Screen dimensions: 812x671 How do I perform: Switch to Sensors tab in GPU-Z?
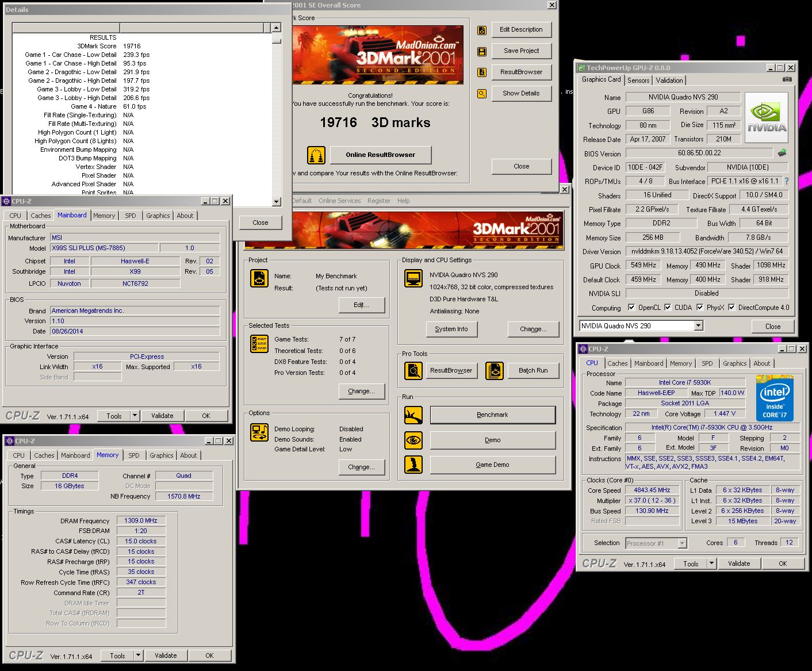(x=638, y=80)
